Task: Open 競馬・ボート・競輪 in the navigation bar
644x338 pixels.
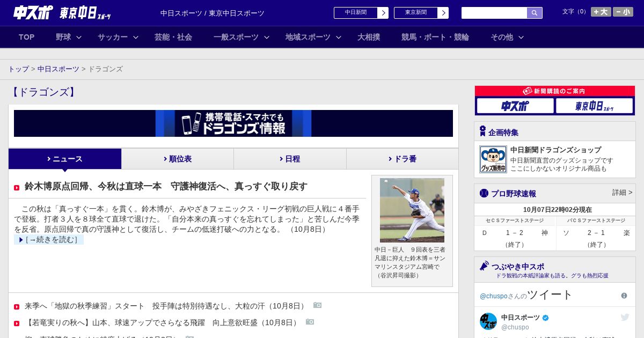Action: (x=435, y=37)
